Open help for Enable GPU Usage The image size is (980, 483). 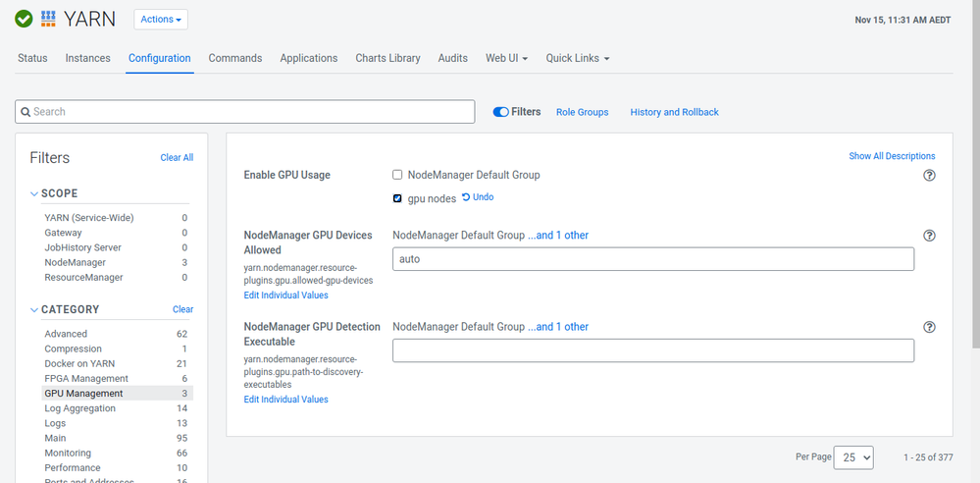tap(929, 175)
